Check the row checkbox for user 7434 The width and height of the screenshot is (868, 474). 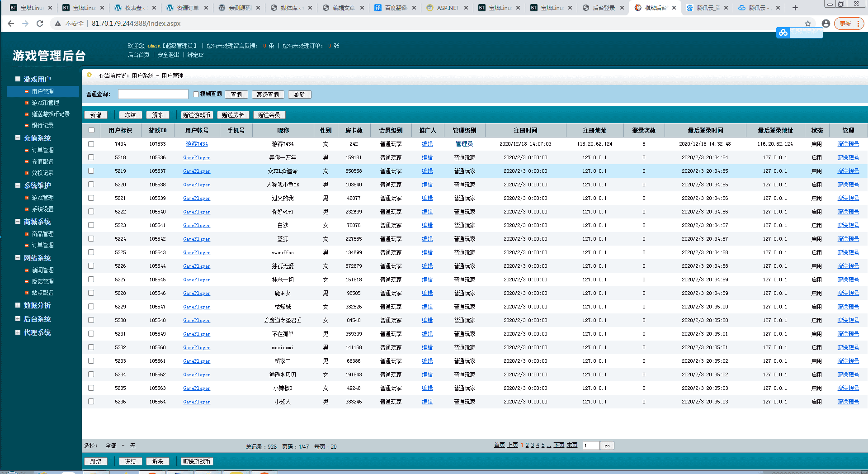coord(91,144)
